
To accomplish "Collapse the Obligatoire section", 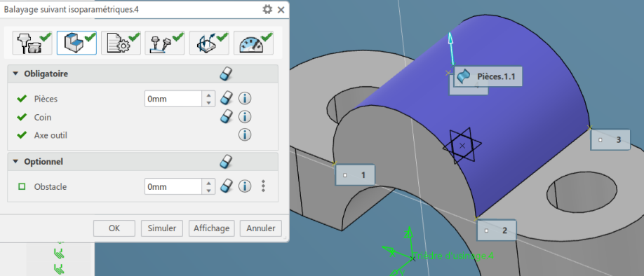I will [15, 74].
